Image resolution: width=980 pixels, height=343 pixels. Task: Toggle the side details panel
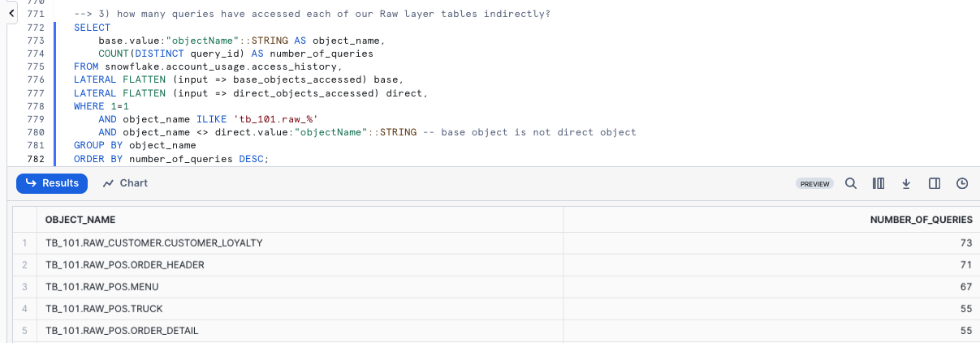[x=935, y=183]
